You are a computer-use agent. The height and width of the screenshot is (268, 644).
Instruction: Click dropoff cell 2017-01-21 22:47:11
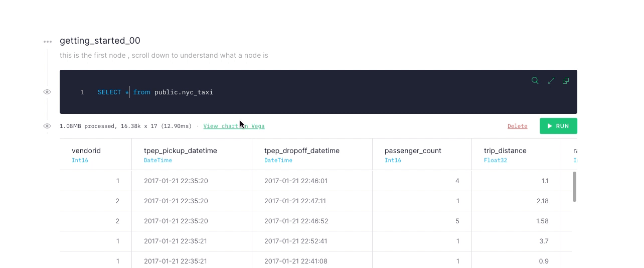point(295,201)
